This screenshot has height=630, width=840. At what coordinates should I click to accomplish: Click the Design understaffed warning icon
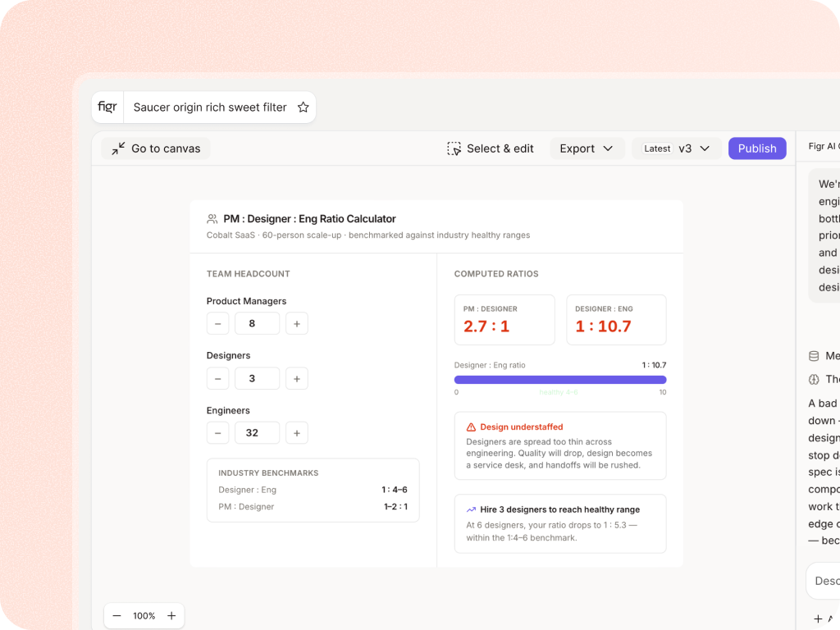pos(471,427)
